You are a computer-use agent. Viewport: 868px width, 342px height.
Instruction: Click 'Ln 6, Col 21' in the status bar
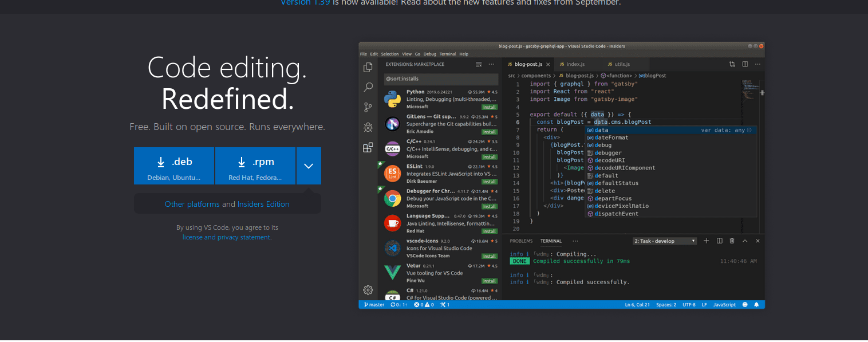coord(637,305)
